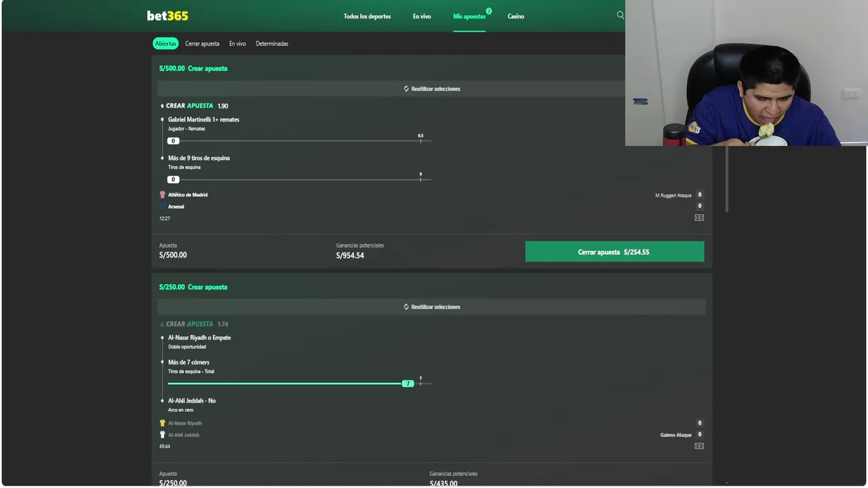Click S/250.00 Crear apuesta header
Viewport: 868px width, 488px height.
193,287
